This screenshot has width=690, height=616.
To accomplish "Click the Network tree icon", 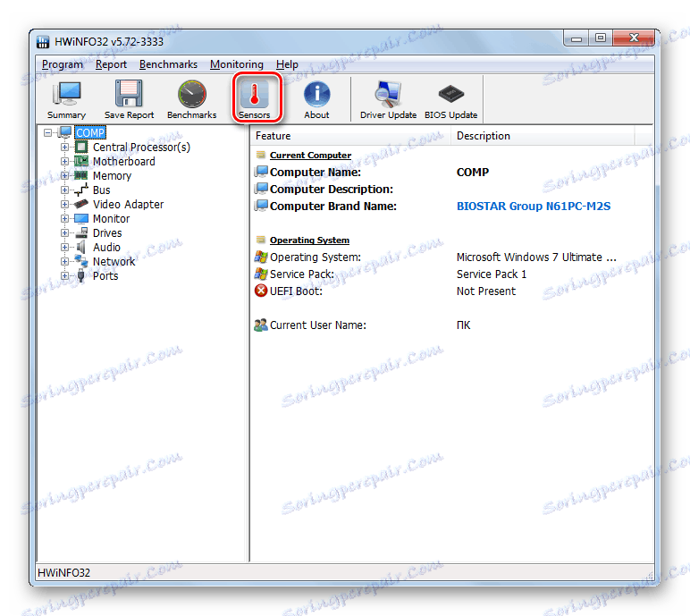I will click(81, 261).
